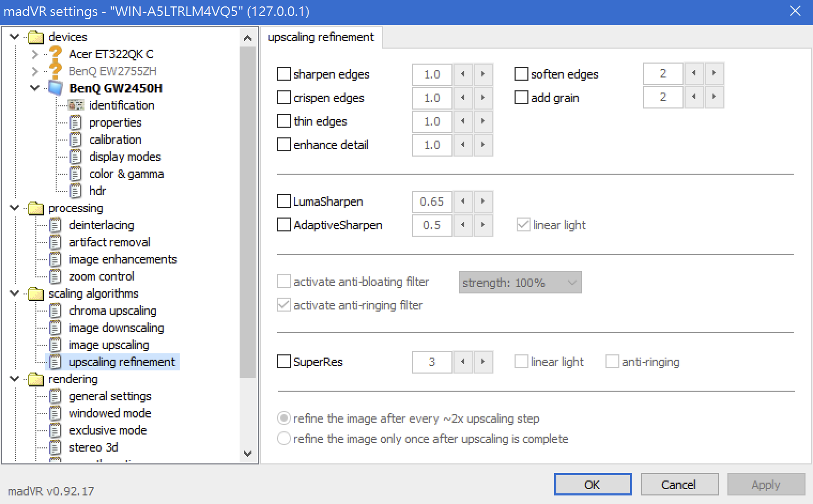This screenshot has height=504, width=813.
Task: Click the image enhancements page icon
Action: 55,259
